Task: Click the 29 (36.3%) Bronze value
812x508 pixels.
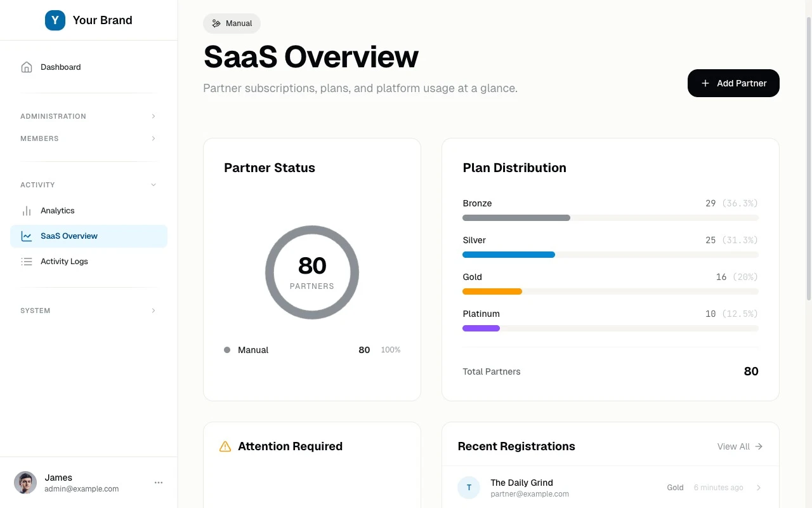Action: coord(731,203)
